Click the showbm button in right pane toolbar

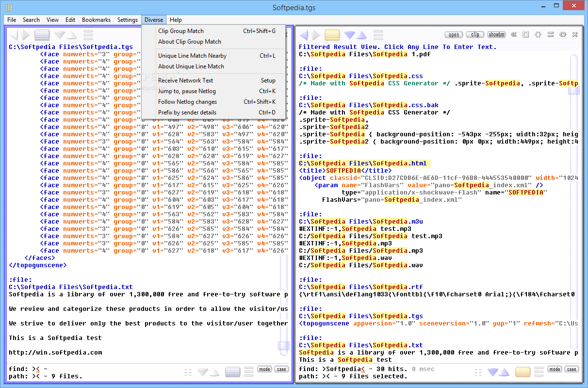(497, 34)
